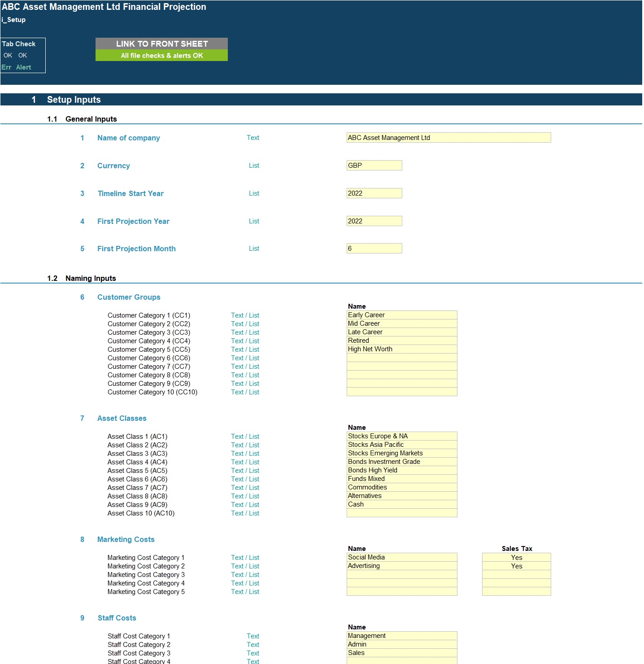Select the 'High Net Worth' customer category cell
644x664 pixels.
click(x=402, y=349)
